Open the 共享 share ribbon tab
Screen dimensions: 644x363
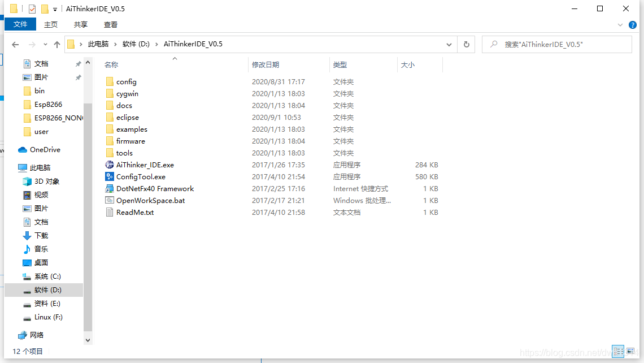81,25
